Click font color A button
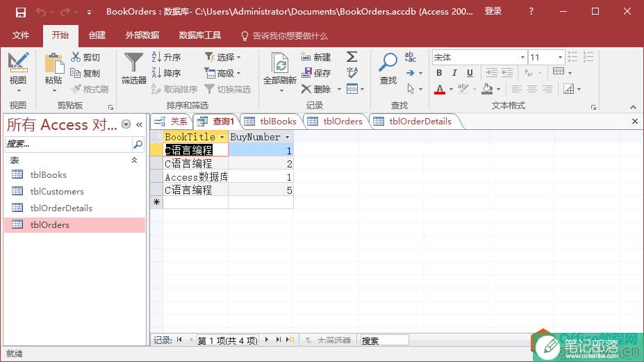Image resolution: width=644 pixels, height=362 pixels. tap(440, 89)
